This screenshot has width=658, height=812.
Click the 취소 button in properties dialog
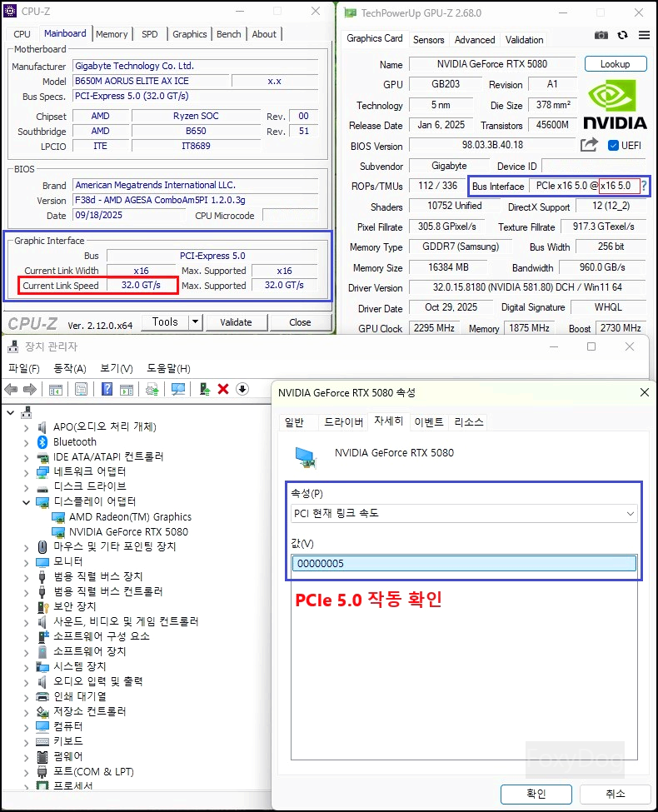click(615, 794)
